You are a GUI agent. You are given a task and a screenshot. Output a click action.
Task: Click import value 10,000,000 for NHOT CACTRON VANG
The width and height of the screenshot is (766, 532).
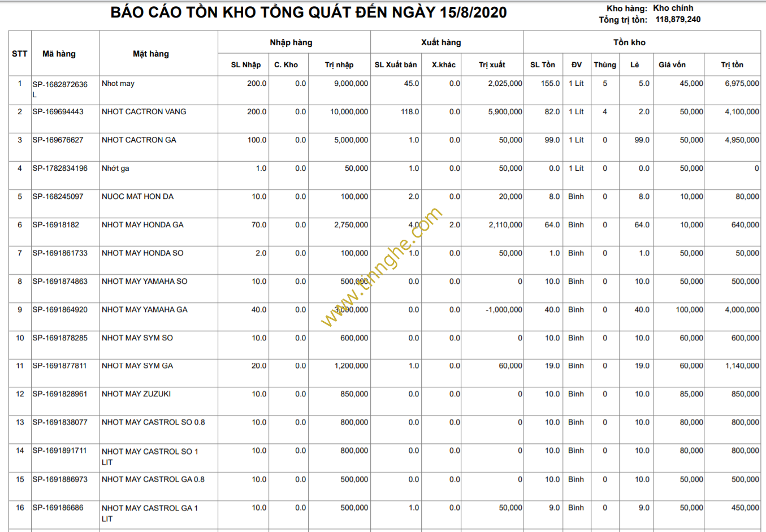(x=349, y=112)
